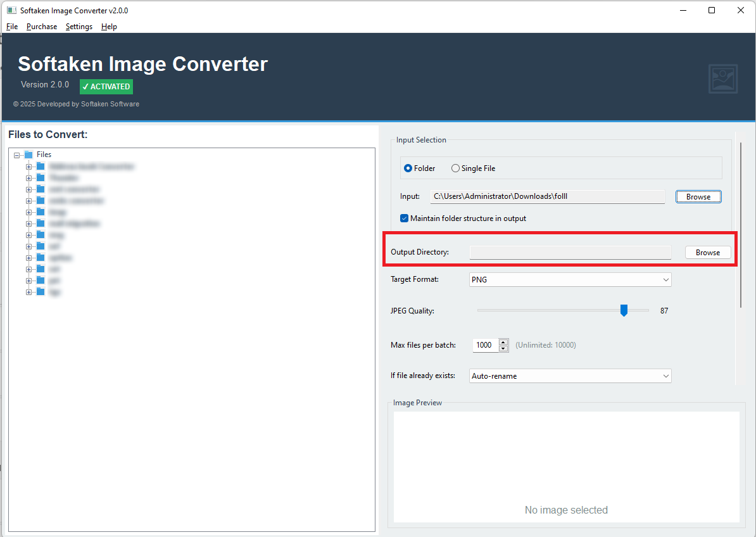Click the Input path text field
The height and width of the screenshot is (537, 756).
click(x=548, y=196)
